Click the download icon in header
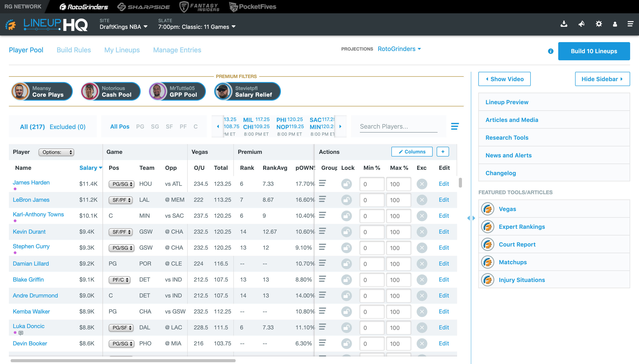 tap(564, 24)
